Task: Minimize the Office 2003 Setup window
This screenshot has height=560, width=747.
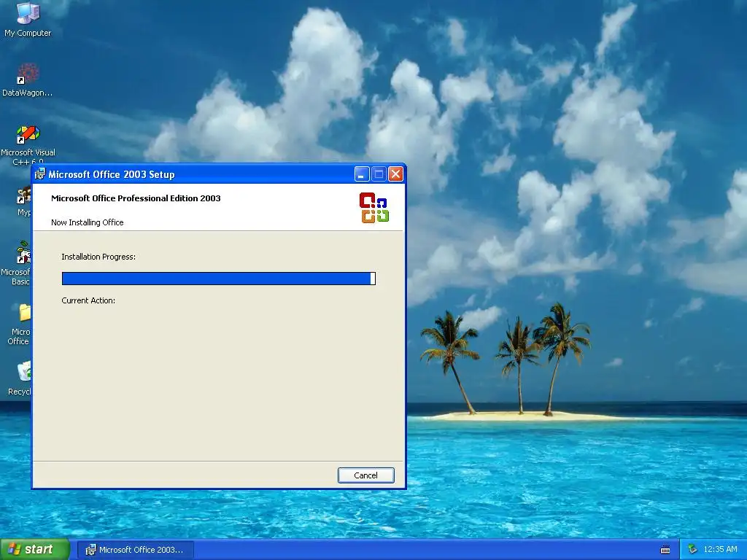Action: (362, 174)
